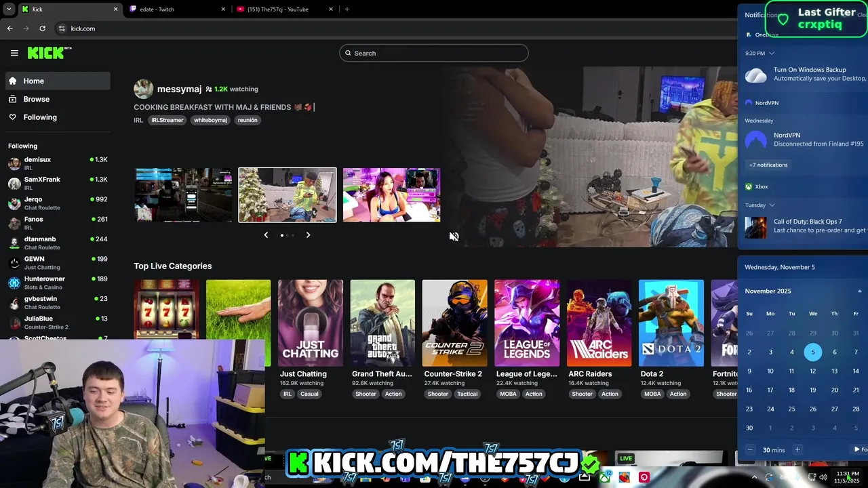Select the Kick browser tab
This screenshot has height=488, width=868.
click(70, 9)
